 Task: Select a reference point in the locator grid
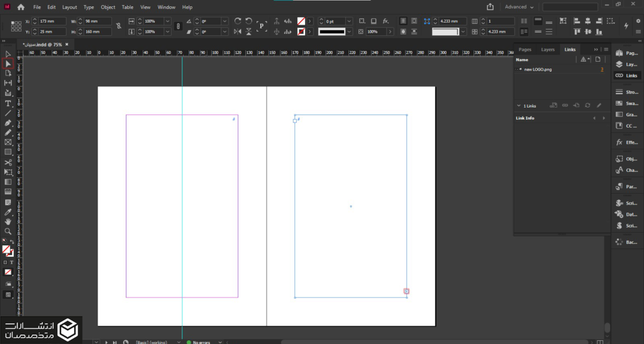point(16,26)
